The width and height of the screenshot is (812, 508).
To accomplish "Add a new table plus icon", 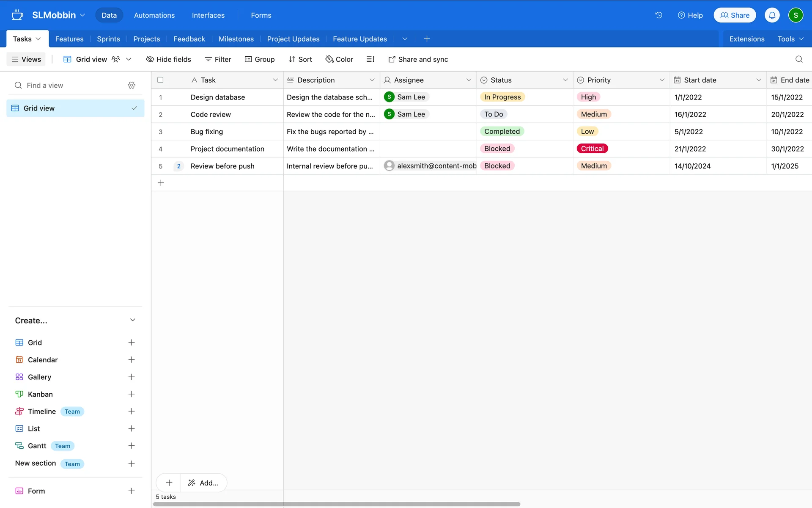I will 427,39.
